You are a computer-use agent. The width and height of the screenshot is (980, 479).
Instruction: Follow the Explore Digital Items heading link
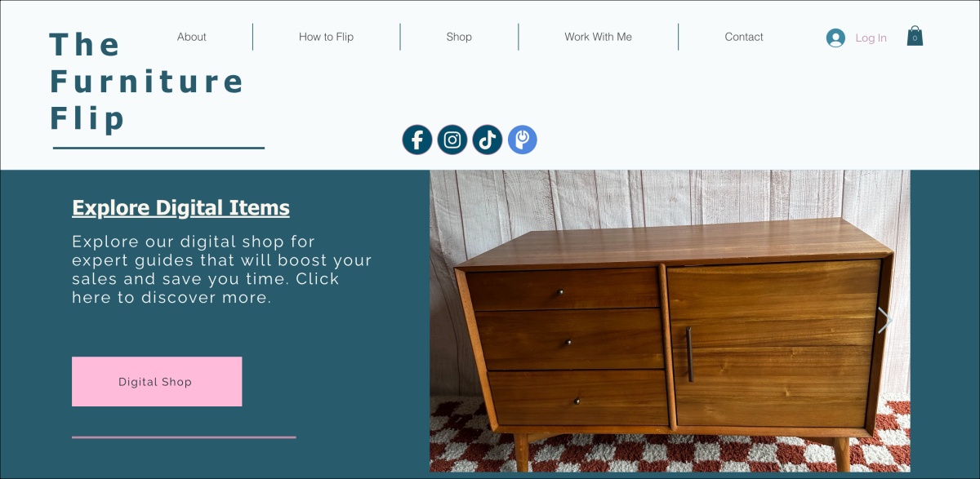point(180,208)
